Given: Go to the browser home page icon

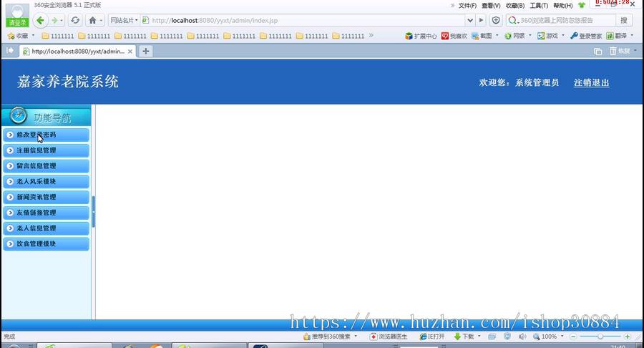Looking at the screenshot, I should (x=92, y=20).
